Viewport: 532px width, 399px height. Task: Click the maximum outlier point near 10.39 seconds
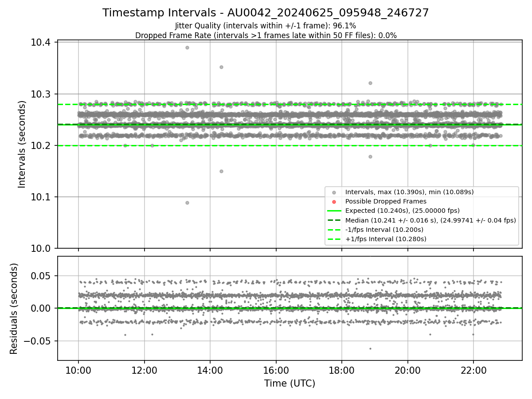(187, 47)
